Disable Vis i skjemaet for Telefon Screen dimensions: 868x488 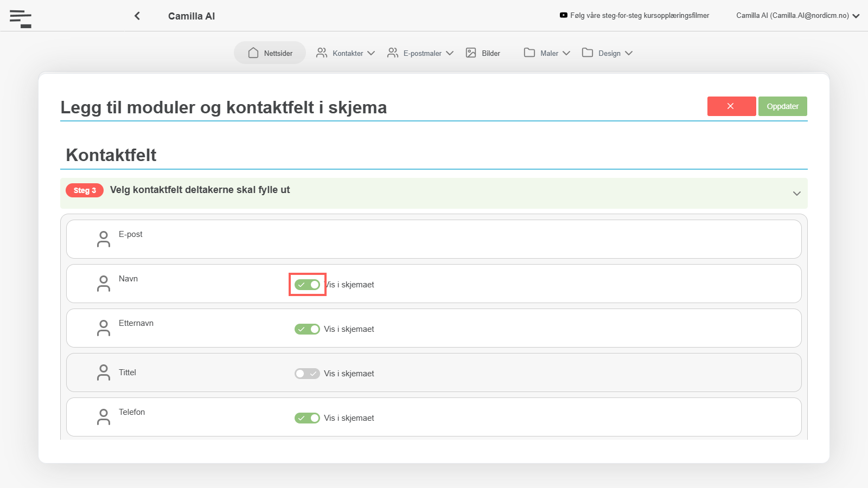pos(307,418)
